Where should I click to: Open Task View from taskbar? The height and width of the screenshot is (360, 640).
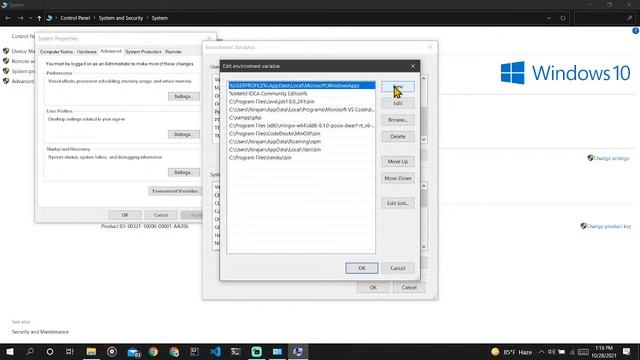click(x=70, y=351)
